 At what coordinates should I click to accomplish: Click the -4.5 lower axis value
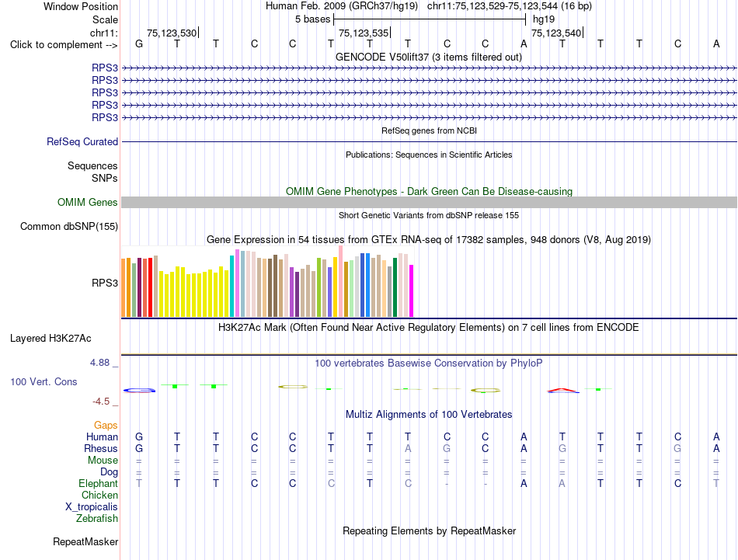pyautogui.click(x=101, y=402)
